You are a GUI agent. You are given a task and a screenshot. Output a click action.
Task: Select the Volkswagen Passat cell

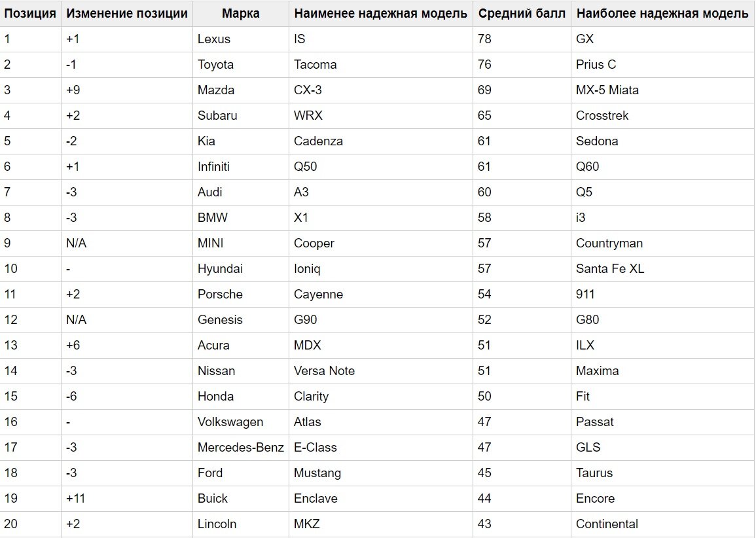[x=663, y=421]
